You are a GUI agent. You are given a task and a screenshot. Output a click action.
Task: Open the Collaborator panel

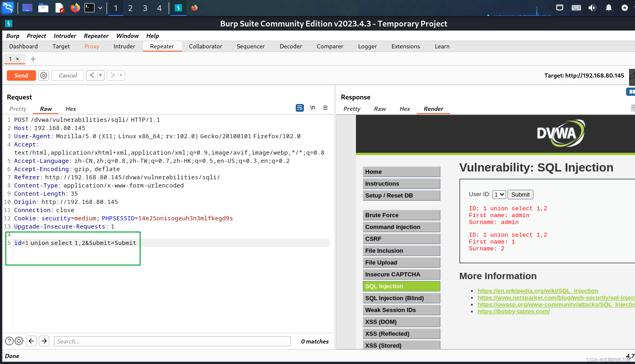point(206,46)
